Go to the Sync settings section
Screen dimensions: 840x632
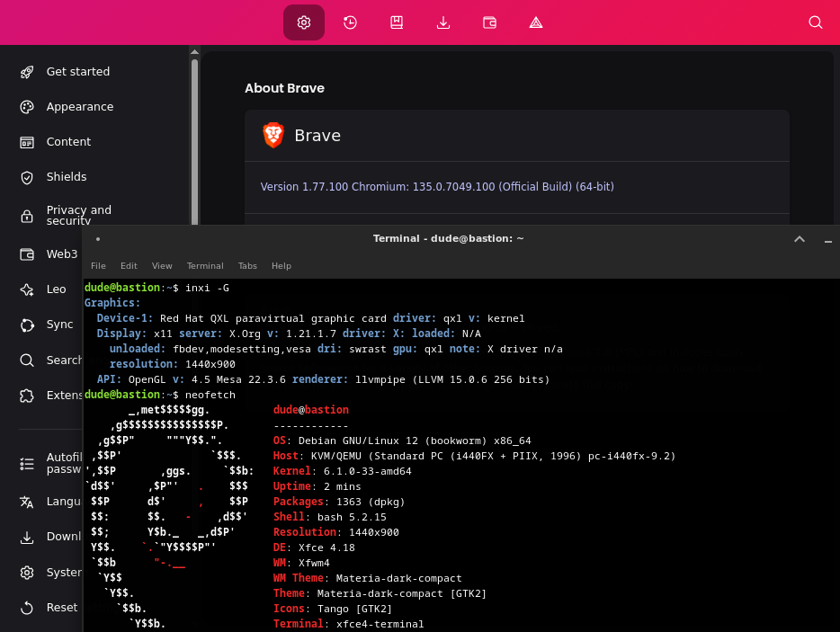pos(49,325)
